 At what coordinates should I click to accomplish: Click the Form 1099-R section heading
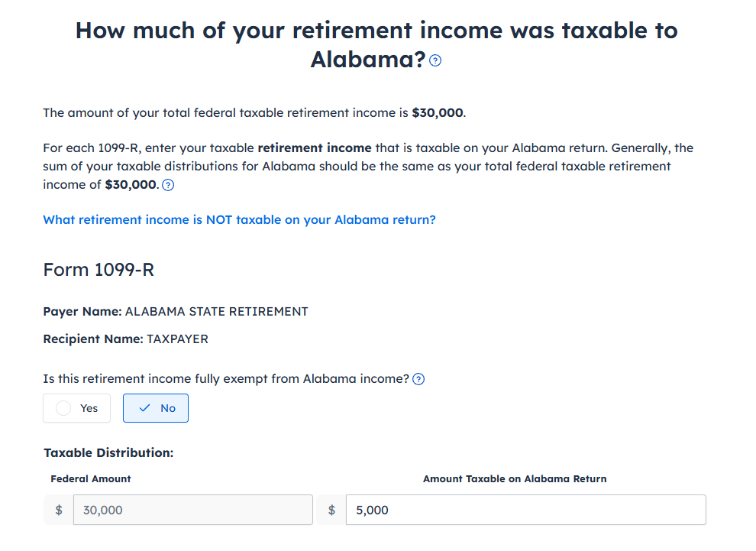pyautogui.click(x=99, y=270)
